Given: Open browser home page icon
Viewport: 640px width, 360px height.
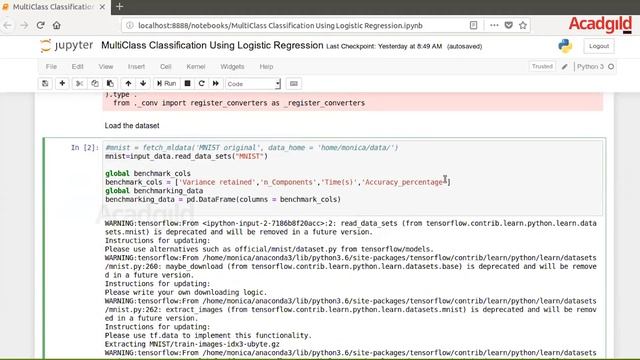Looking at the screenshot, I should click(x=56, y=25).
